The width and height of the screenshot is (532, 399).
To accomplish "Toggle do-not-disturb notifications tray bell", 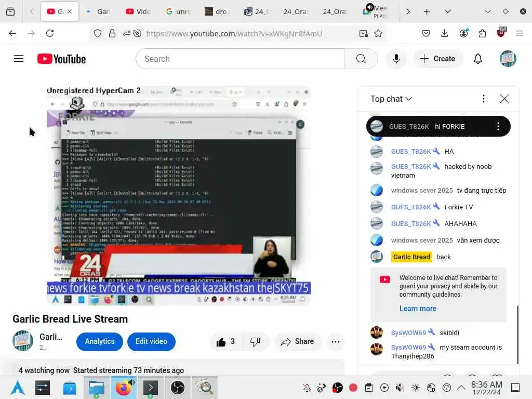I will 307,388.
